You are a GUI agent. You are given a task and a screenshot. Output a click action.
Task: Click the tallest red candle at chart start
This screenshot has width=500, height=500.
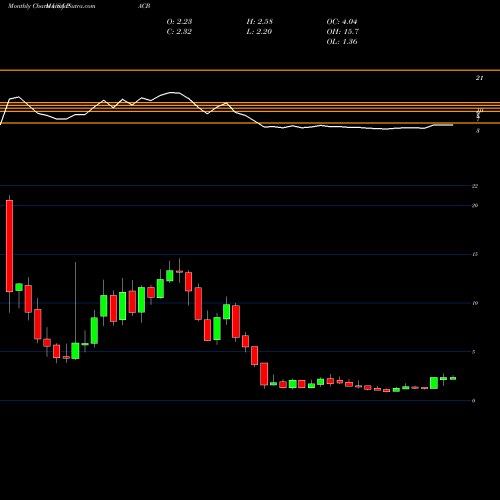click(10, 246)
